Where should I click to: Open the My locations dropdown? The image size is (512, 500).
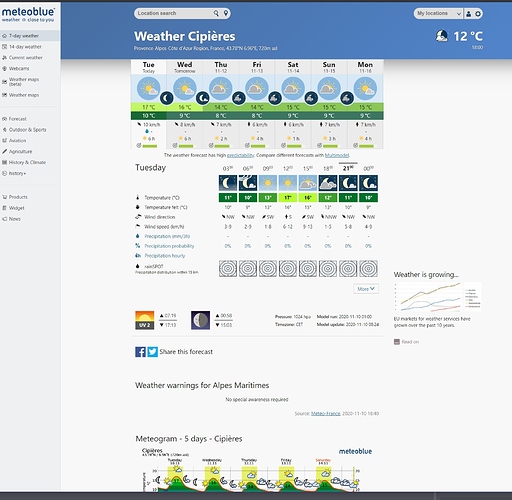pyautogui.click(x=438, y=14)
